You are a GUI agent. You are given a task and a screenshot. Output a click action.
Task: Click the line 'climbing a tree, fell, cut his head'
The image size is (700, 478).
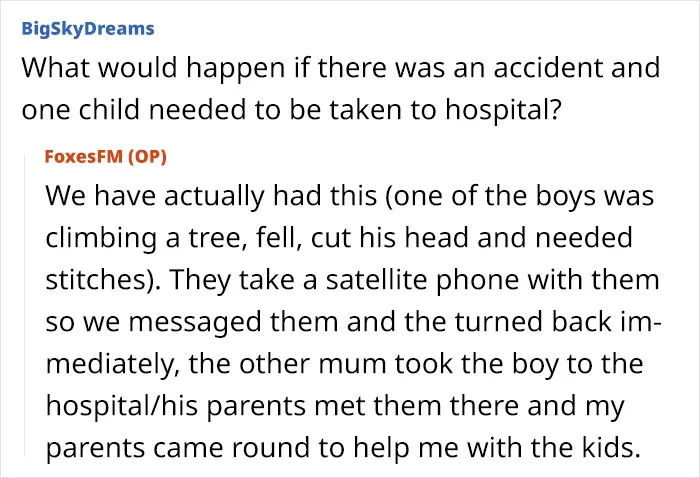(x=339, y=237)
